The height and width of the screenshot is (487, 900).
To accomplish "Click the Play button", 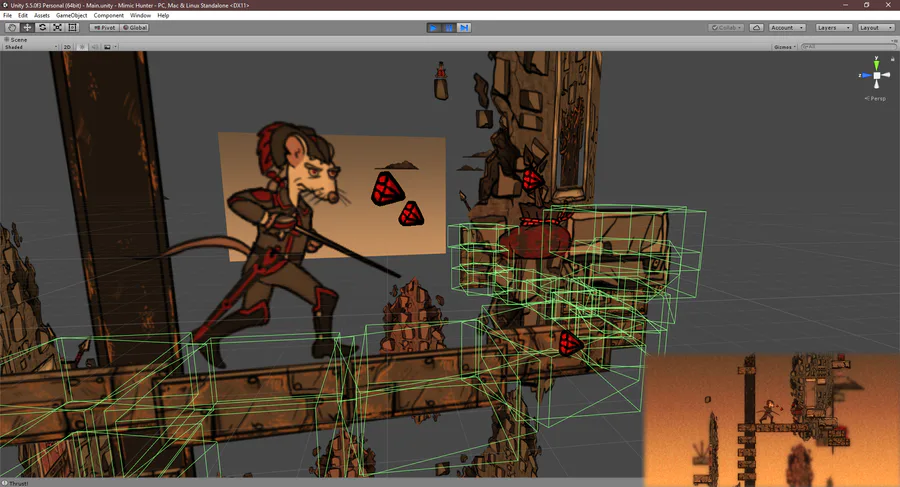I will pos(434,28).
